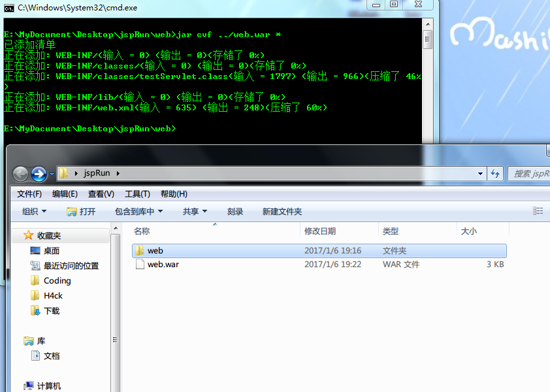Click the 计算机 computer icon
The width and height of the screenshot is (550, 392).
click(29, 386)
